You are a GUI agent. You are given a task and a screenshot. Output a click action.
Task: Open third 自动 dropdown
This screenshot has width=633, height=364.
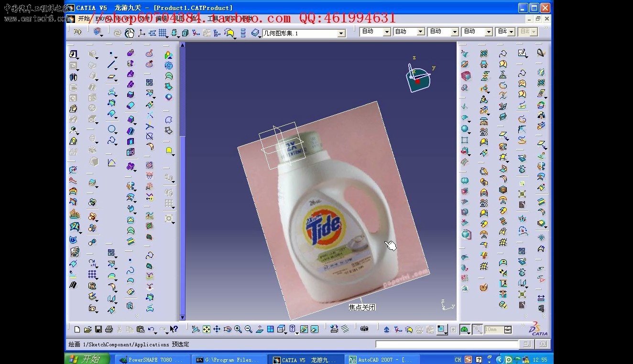click(x=455, y=32)
